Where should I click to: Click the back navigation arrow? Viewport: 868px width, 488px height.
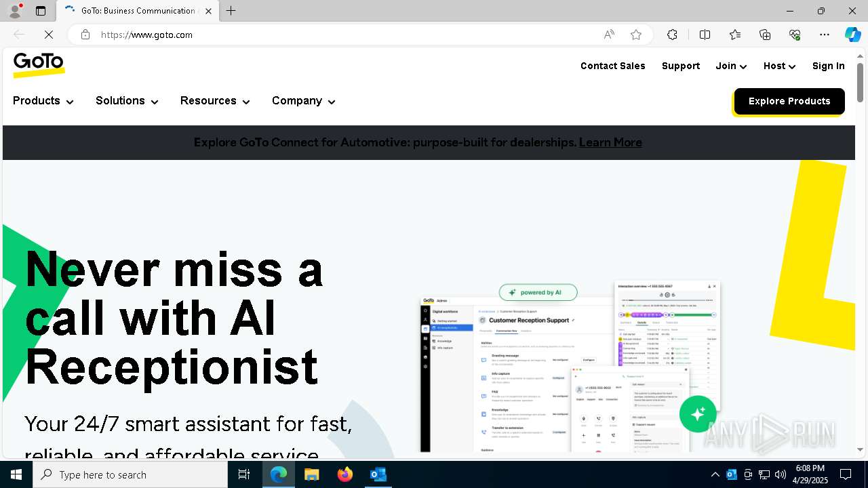[19, 35]
